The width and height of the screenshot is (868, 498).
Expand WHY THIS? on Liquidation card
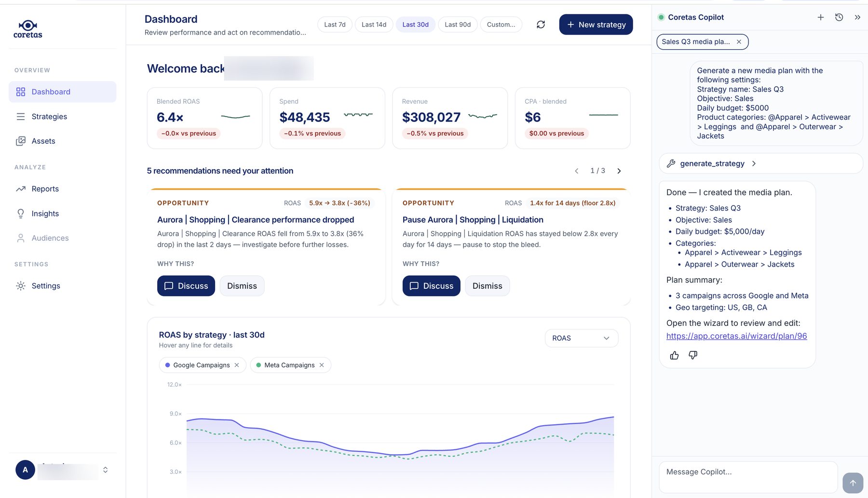421,264
